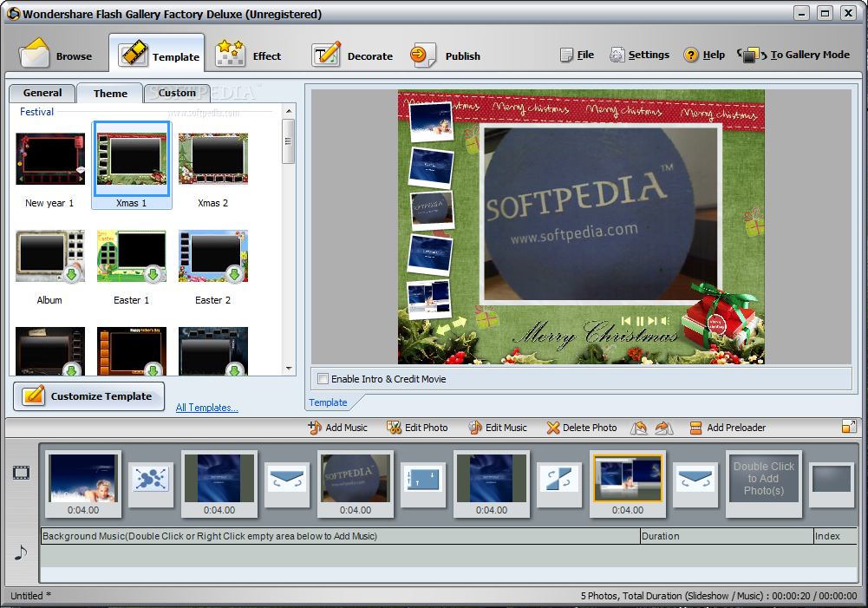
Task: Click the first preview side thumbnail
Action: [x=431, y=122]
